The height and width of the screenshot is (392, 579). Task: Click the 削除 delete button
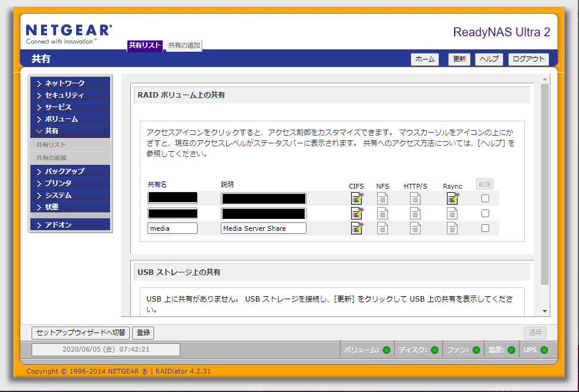click(x=484, y=184)
